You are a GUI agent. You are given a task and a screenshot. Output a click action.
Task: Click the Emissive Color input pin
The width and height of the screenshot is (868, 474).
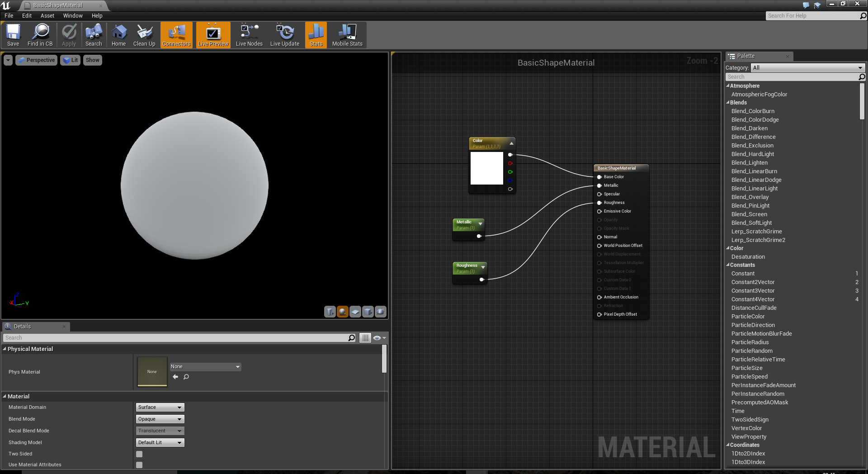pyautogui.click(x=599, y=211)
